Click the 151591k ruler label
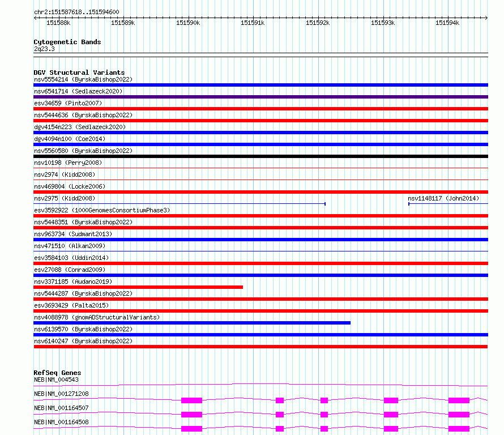This screenshot has width=504, height=435. 253,23
